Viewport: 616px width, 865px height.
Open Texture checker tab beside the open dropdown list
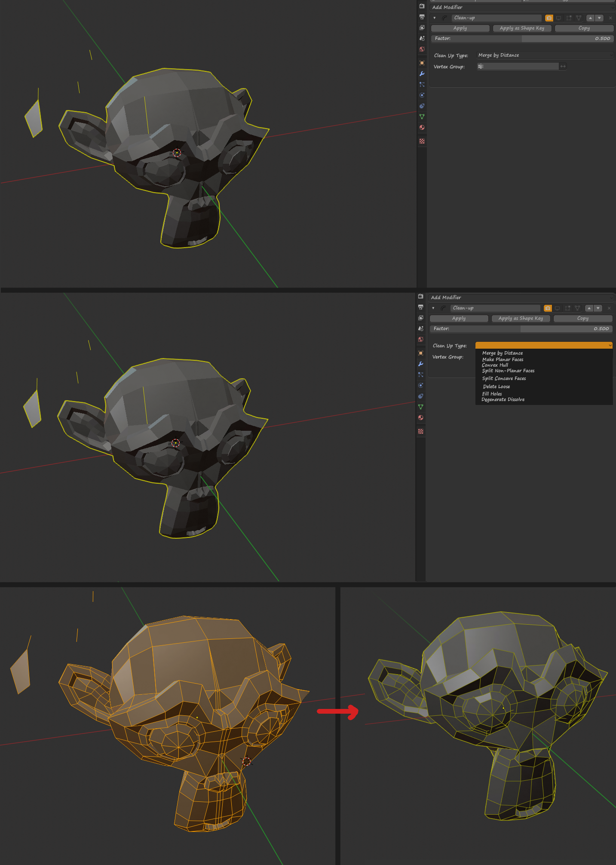[420, 431]
